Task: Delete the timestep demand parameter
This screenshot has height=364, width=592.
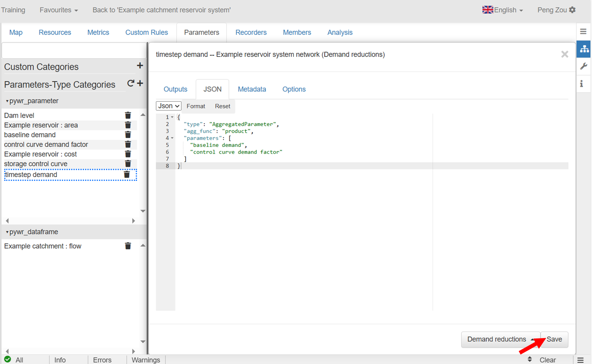Action: pos(127,175)
